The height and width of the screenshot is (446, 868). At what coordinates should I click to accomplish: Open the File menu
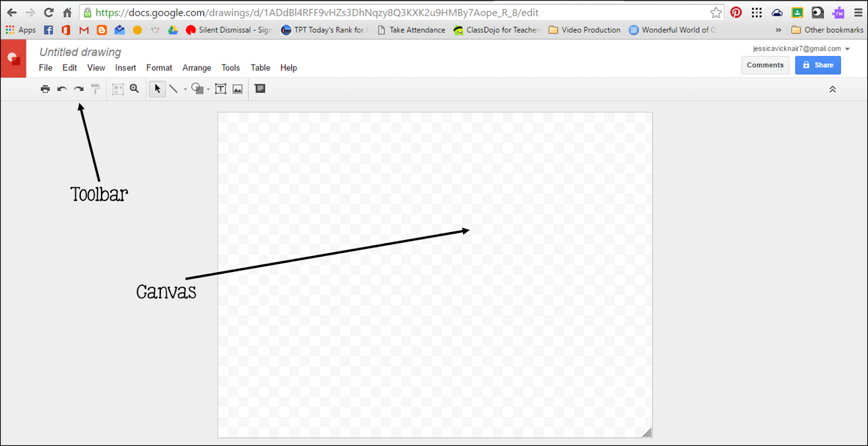(x=46, y=68)
